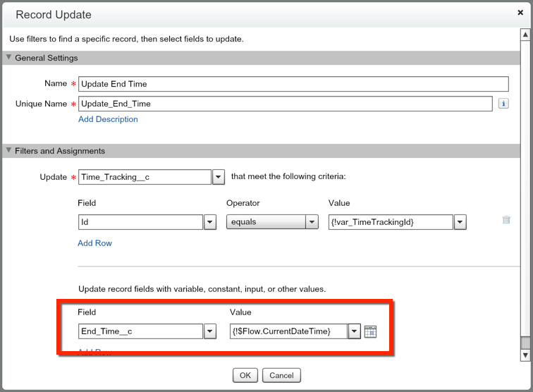Click the info icon beside Unique Name
This screenshot has height=392, width=533.
tap(503, 104)
